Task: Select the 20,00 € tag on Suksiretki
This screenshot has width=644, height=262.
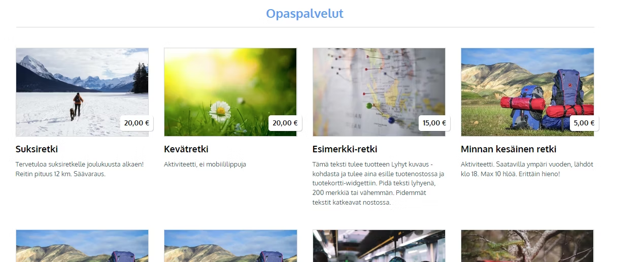Action: click(x=137, y=123)
